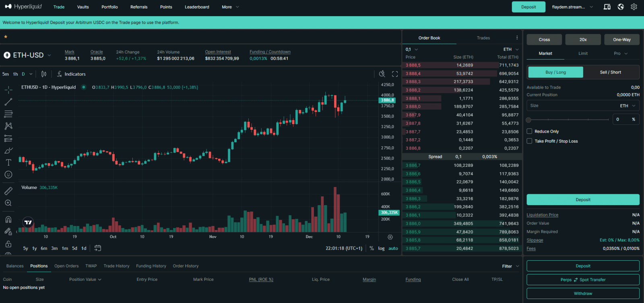644x303 pixels.
Task: Open the chart Indicators menu
Action: pyautogui.click(x=71, y=74)
